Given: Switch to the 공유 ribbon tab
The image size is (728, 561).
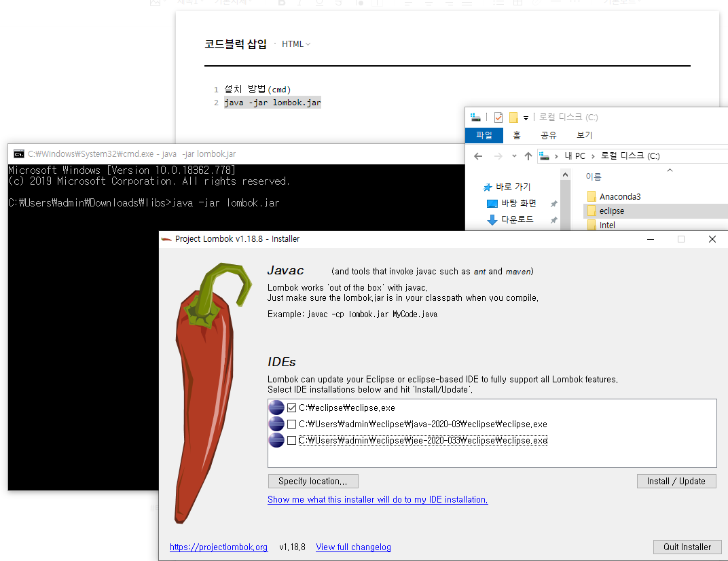Looking at the screenshot, I should click(548, 135).
